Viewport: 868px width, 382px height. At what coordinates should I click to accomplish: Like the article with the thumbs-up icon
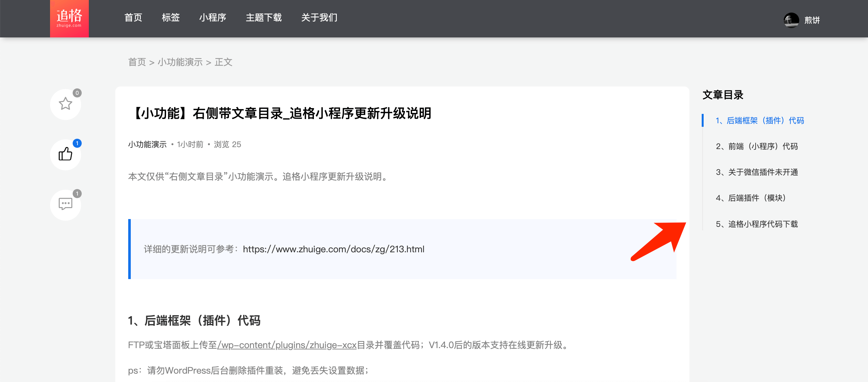65,155
